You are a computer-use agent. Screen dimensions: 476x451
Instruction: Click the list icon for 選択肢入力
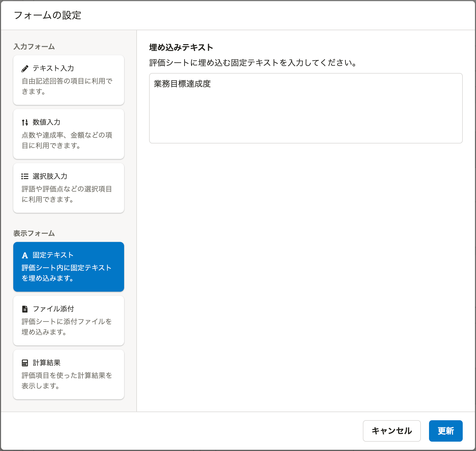[25, 176]
